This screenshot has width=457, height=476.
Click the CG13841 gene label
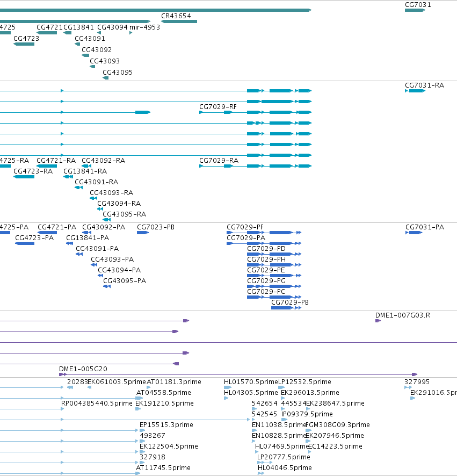(x=78, y=27)
